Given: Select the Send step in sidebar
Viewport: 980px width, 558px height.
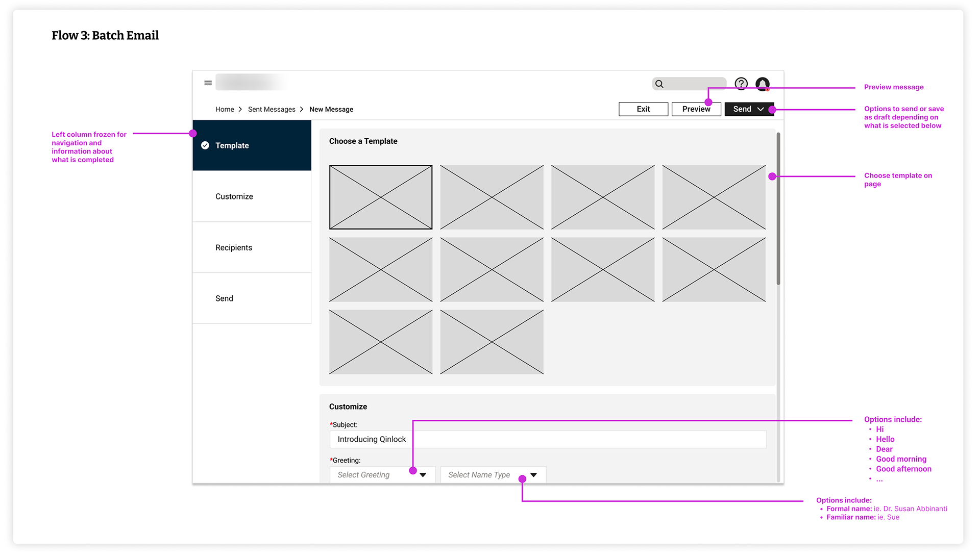Looking at the screenshot, I should coord(252,298).
